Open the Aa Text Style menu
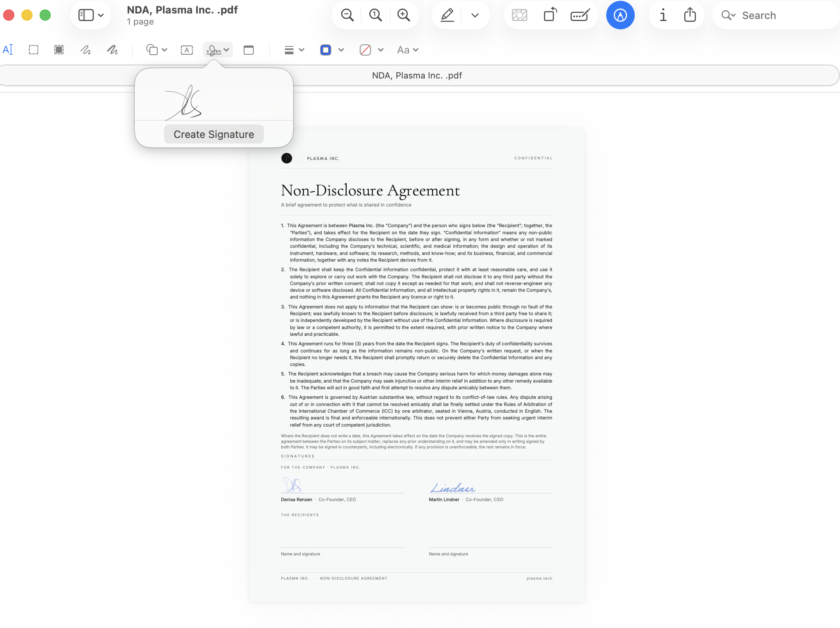 pos(408,50)
